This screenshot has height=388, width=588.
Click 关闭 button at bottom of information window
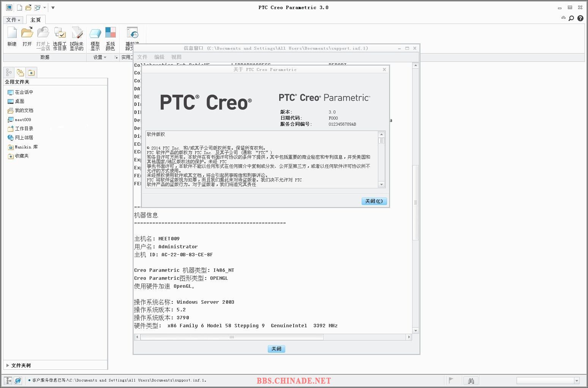point(276,349)
